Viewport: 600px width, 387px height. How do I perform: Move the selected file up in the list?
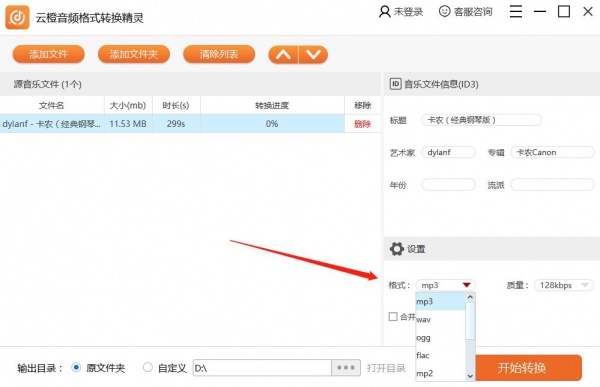[283, 55]
